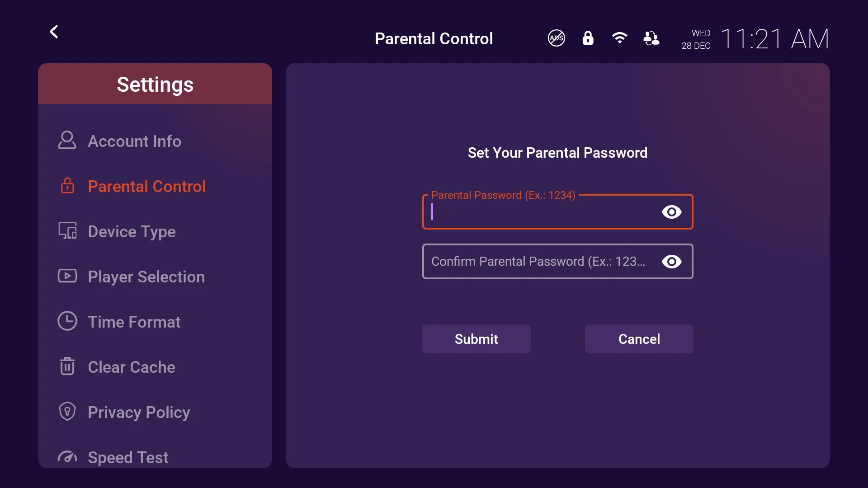
Task: Click the Device Type screens icon
Action: click(67, 230)
